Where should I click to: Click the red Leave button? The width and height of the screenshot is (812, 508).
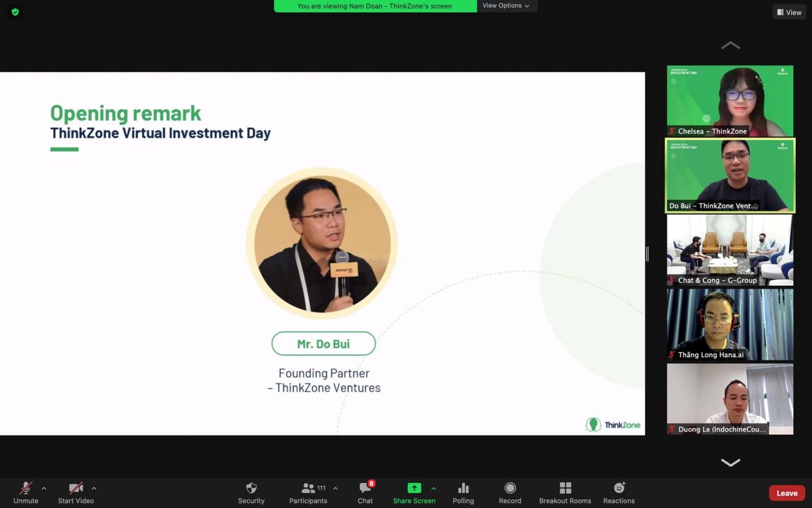787,493
